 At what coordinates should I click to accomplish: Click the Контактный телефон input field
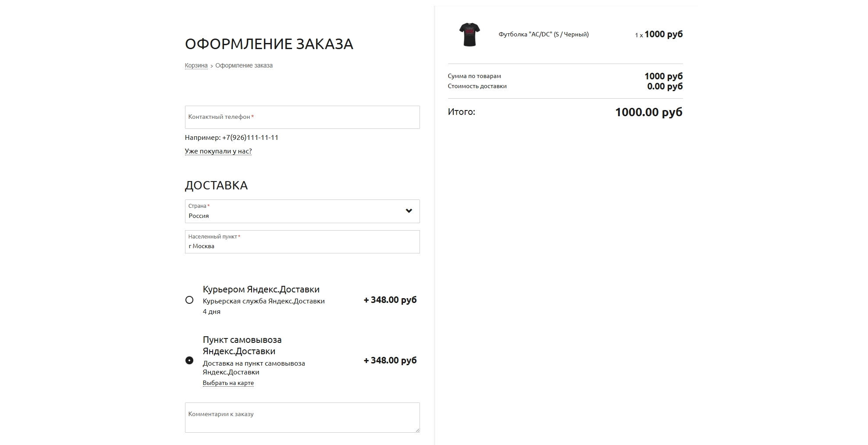302,117
